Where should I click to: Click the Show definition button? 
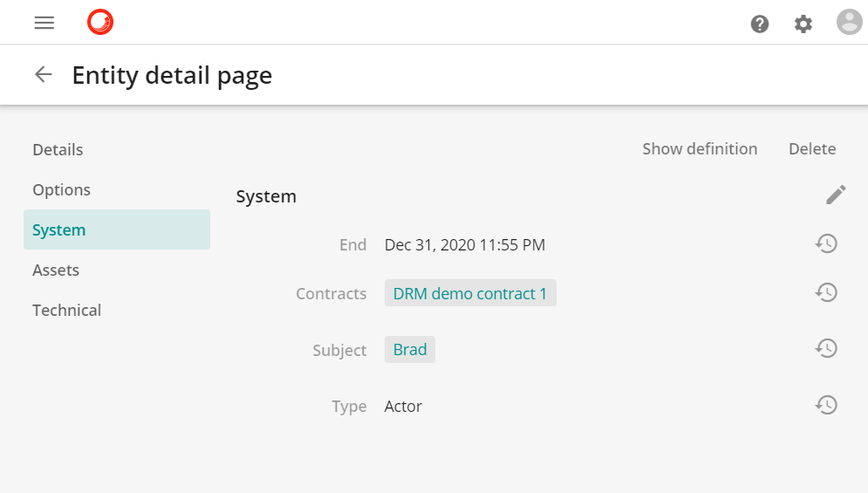[x=700, y=149]
